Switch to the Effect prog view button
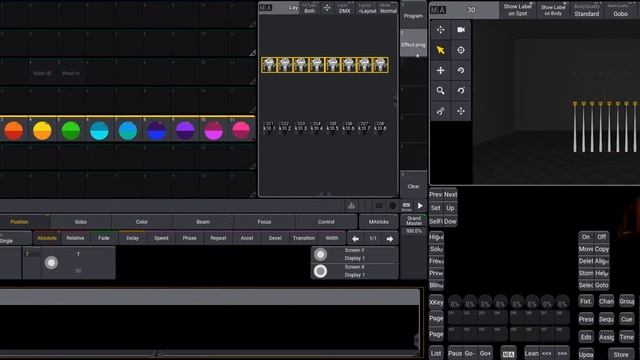The image size is (640, 360). [413, 42]
